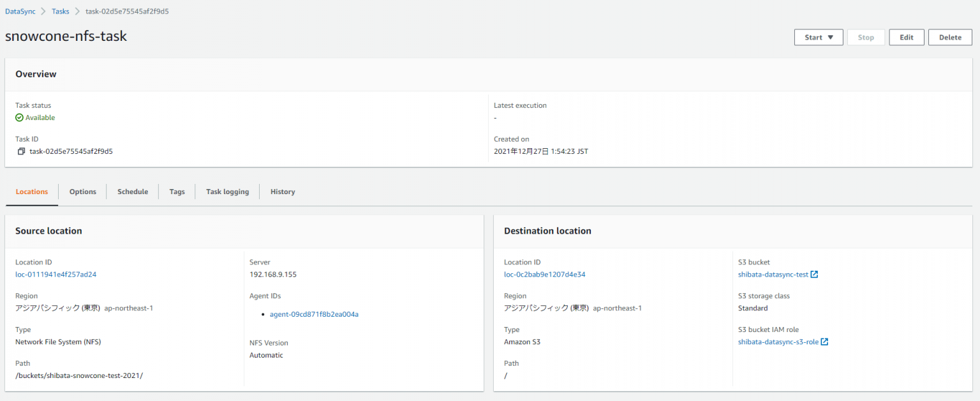Click the disabled Stop button
Screen dimensions: 980x401
866,37
